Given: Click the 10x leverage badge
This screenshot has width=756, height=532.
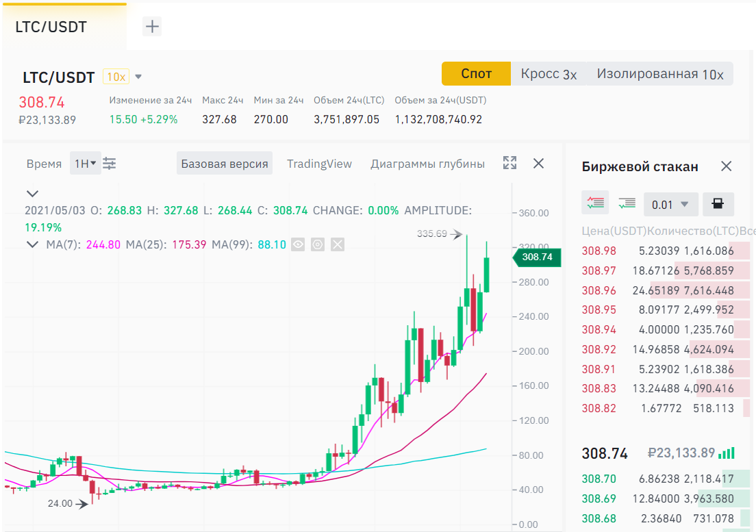Looking at the screenshot, I should pyautogui.click(x=116, y=77).
